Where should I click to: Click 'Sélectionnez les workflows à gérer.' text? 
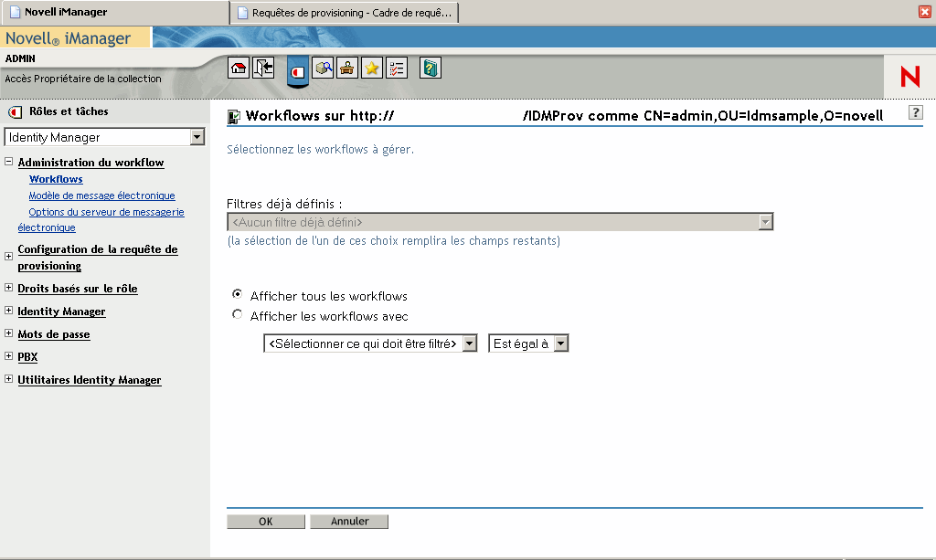320,149
